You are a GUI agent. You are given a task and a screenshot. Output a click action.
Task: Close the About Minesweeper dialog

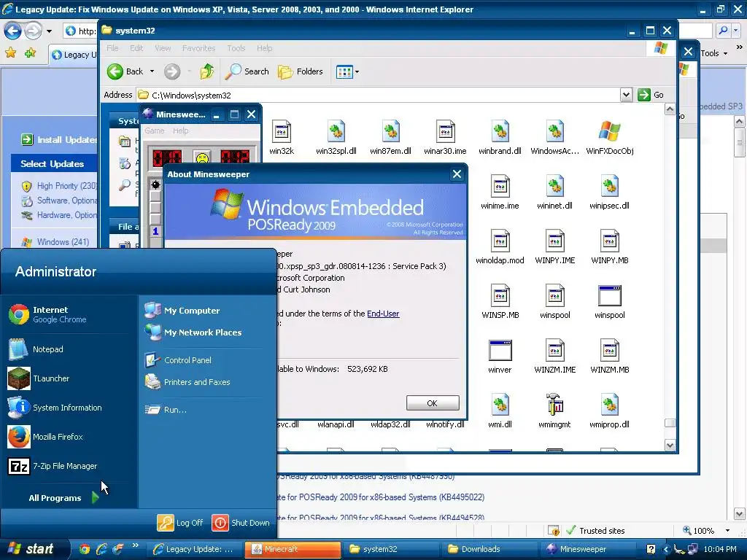pos(457,174)
